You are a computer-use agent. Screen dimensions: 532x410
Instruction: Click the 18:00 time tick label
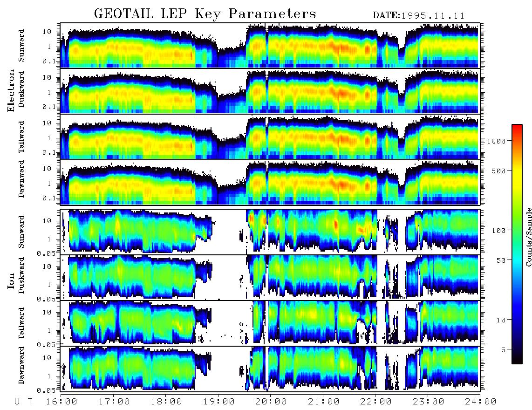tap(166, 402)
